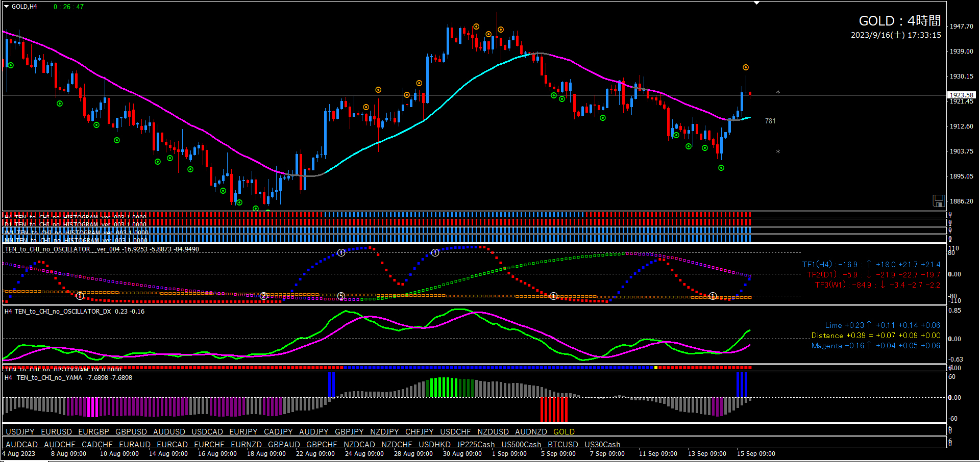Click the '4 Aug 2023' time axis label
This screenshot has height=462, width=980.
[x=19, y=454]
